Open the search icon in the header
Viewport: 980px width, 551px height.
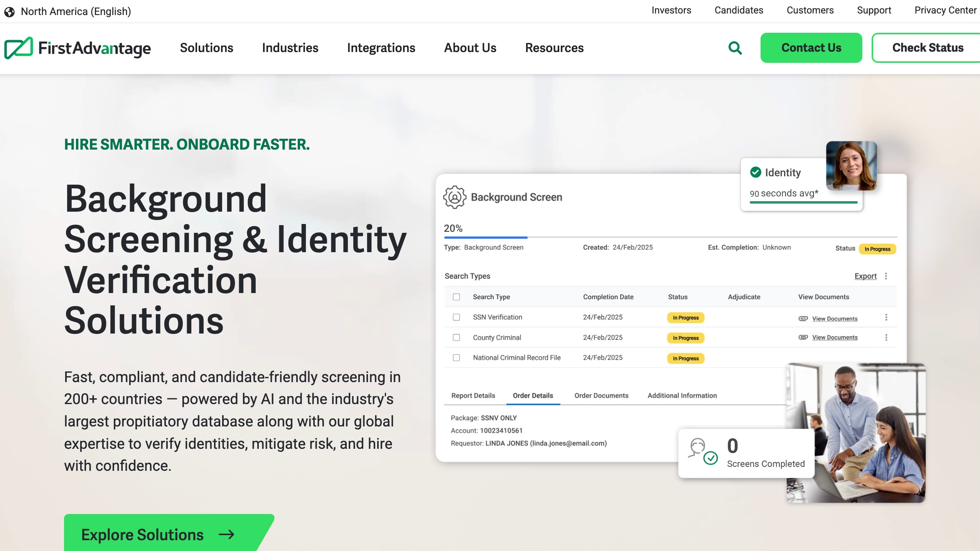[734, 47]
